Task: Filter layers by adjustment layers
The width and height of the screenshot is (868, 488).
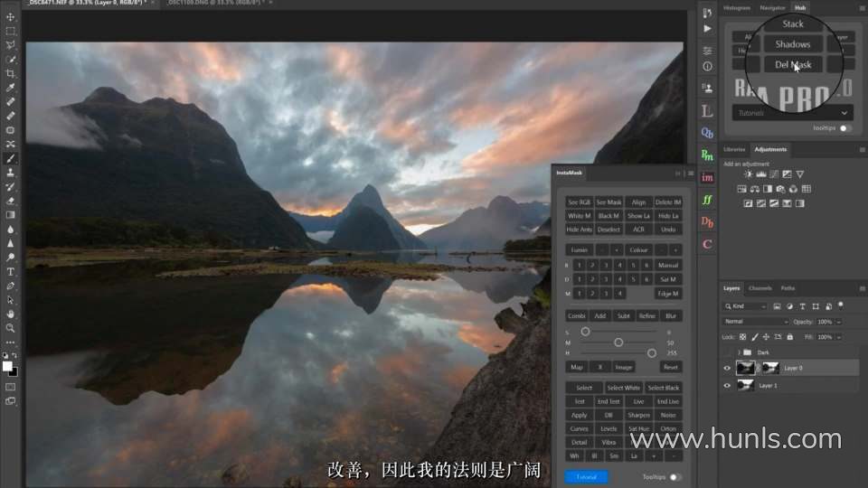Action: click(789, 306)
